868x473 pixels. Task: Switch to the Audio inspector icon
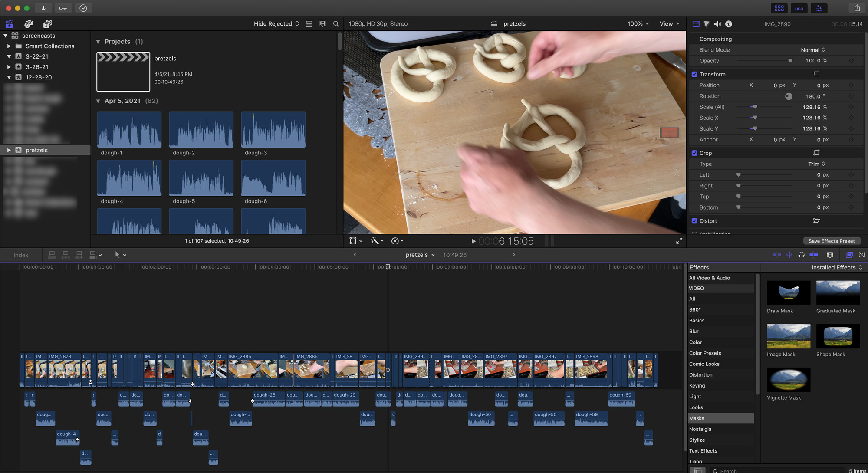[717, 24]
